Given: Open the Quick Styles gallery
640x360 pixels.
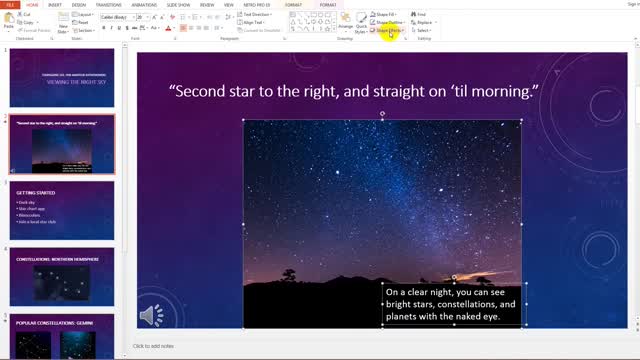Looking at the screenshot, I should point(361,22).
